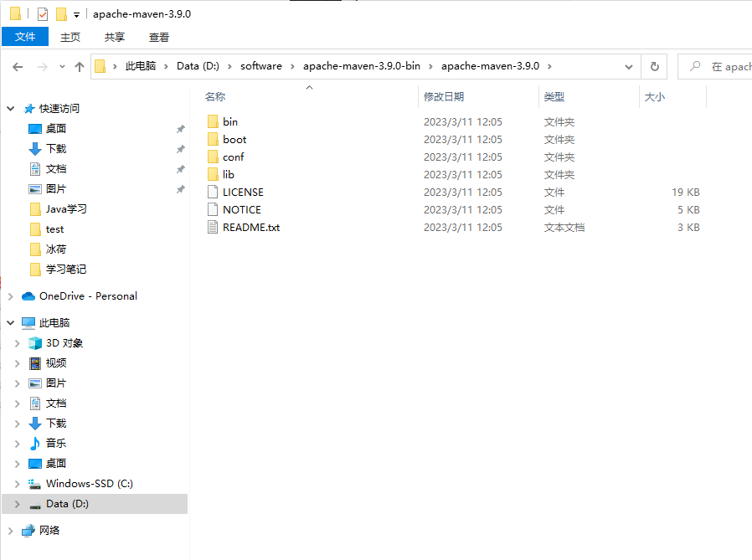Select 桌面 under quick access

[56, 129]
